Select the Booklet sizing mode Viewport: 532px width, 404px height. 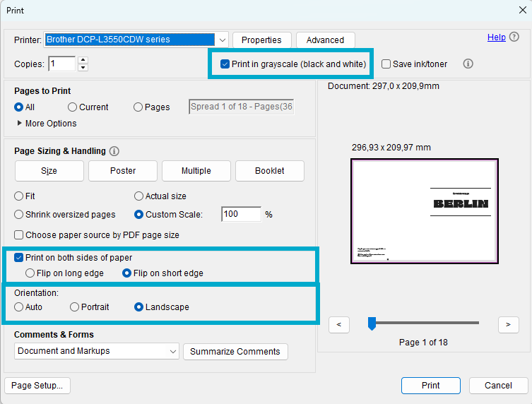pyautogui.click(x=269, y=171)
